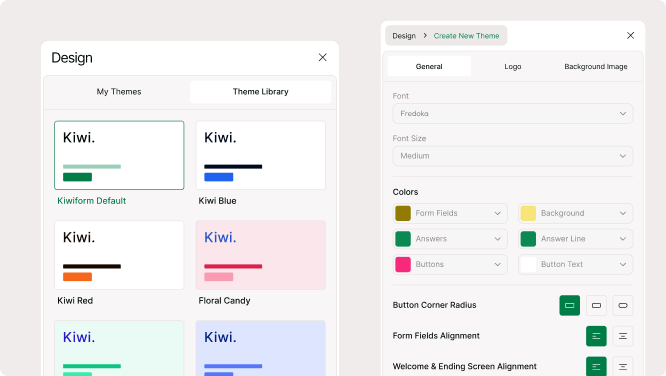Click the yellow Background color swatch
Image resolution: width=666 pixels, height=376 pixels.
pos(528,213)
